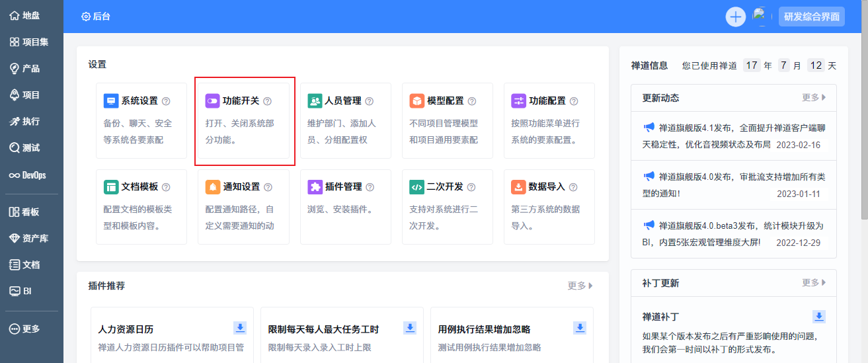
Task: Click the user avatar in the header
Action: click(761, 17)
